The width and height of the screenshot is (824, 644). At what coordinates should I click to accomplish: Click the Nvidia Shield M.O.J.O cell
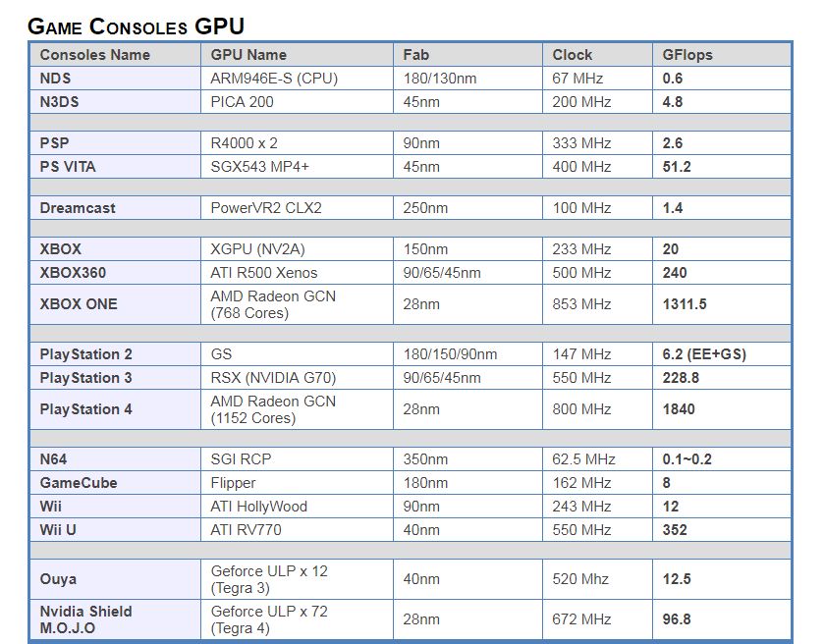click(x=86, y=619)
